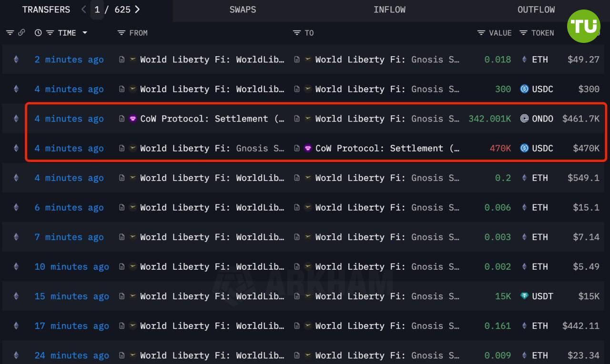Image resolution: width=610 pixels, height=364 pixels.
Task: Click World Liberty Fi recipient in 15K USDT row
Action: pyautogui.click(x=387, y=296)
